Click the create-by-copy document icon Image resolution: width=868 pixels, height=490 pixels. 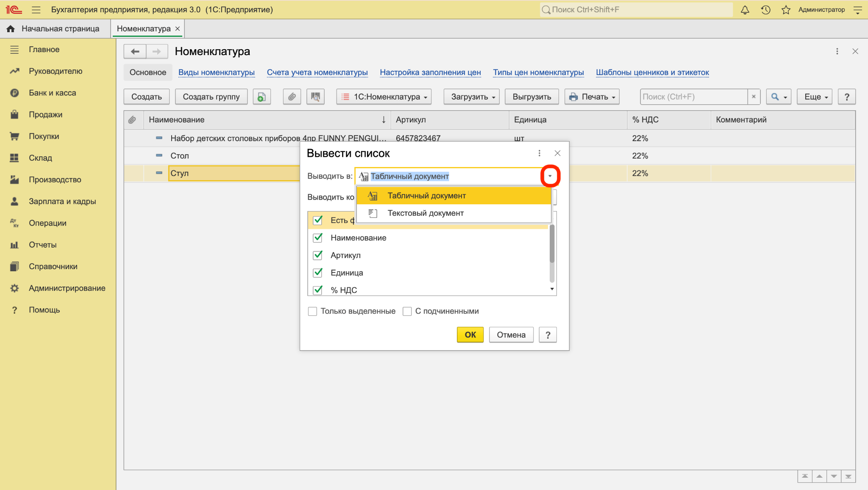262,97
